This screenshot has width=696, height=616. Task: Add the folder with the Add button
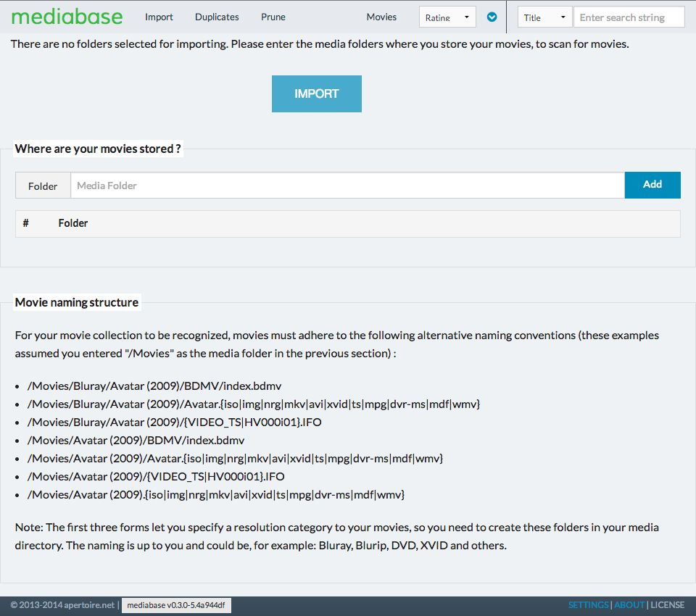coord(652,185)
